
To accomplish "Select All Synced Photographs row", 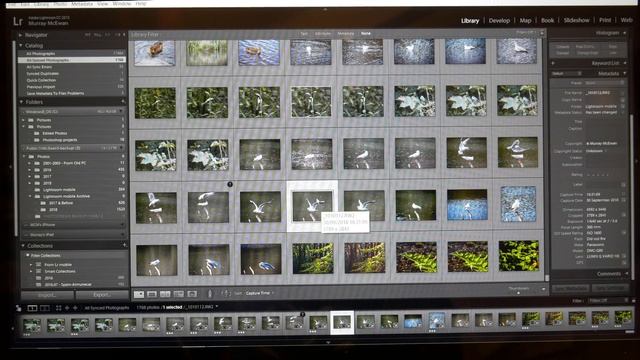I will click(x=72, y=60).
